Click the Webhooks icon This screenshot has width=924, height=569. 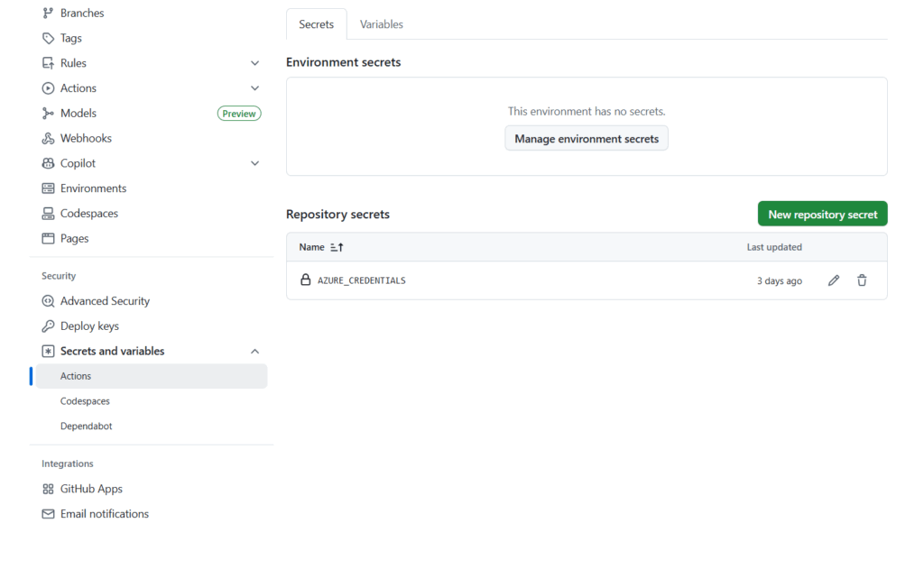coord(48,139)
